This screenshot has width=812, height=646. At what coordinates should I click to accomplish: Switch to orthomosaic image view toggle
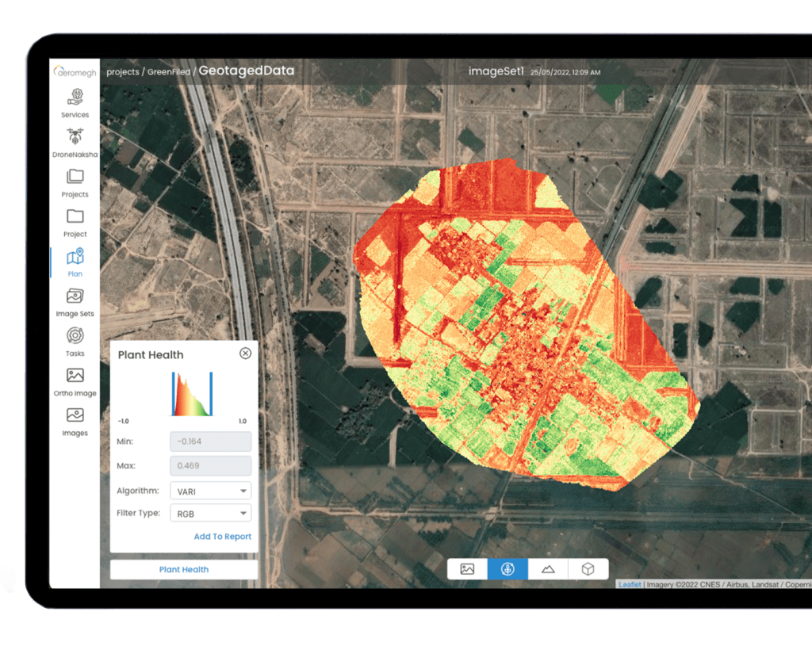[468, 569]
